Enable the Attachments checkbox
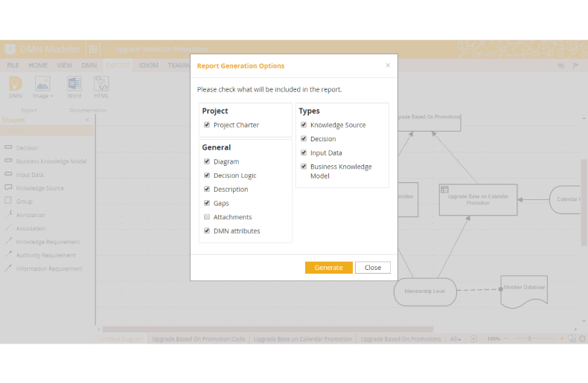The height and width of the screenshot is (383, 588). (207, 217)
